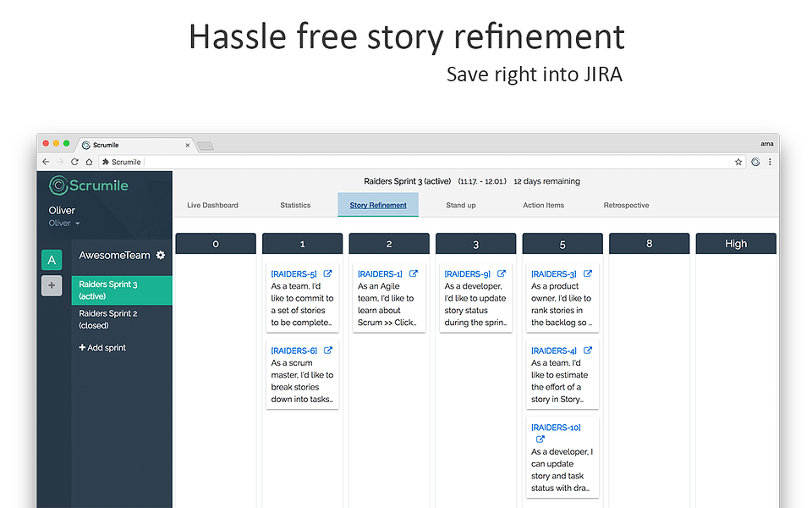Open RAIDERS-5 external link icon
Image resolution: width=812 pixels, height=508 pixels.
(x=328, y=273)
